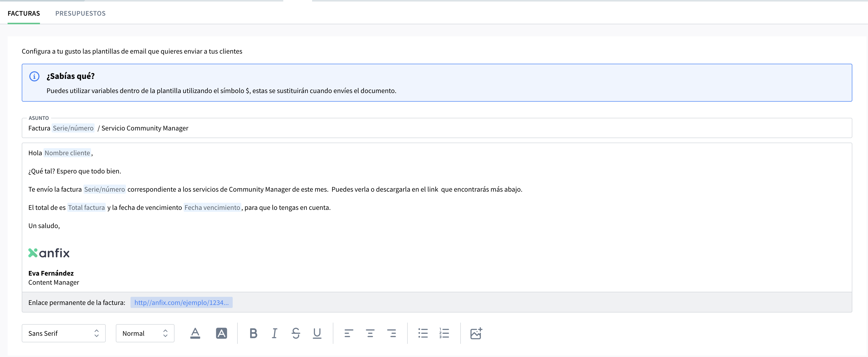Click the anfix logo in the signature
The width and height of the screenshot is (868, 357).
click(49, 253)
